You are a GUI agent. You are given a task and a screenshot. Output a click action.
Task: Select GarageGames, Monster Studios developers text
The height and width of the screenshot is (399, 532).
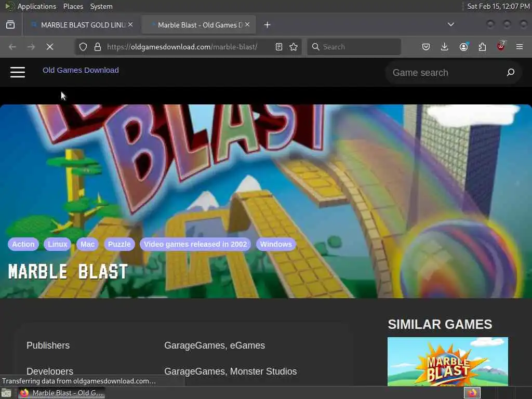(230, 371)
